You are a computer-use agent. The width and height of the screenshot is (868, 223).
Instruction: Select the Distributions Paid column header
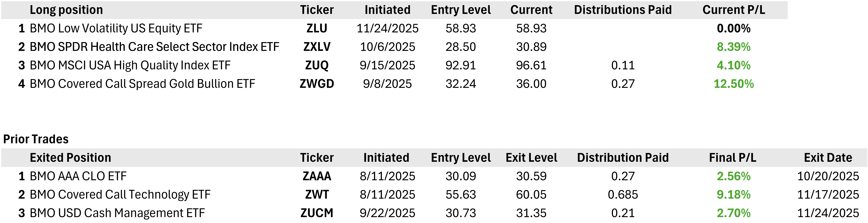(x=623, y=10)
